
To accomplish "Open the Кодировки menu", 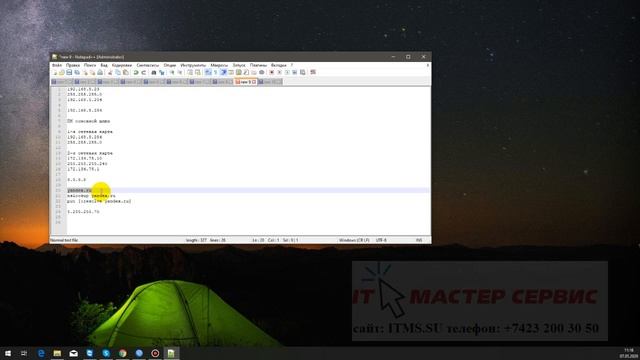I will (x=122, y=65).
